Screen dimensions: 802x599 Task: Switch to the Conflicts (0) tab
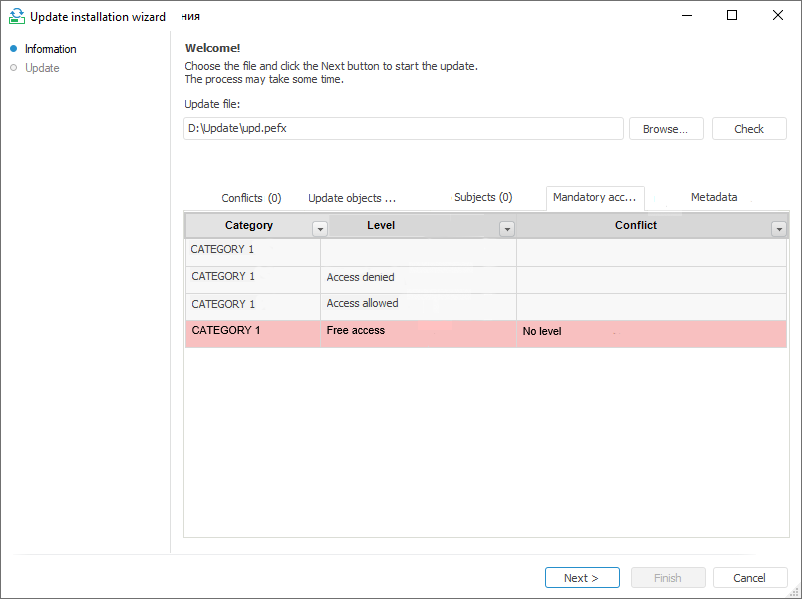pos(251,198)
